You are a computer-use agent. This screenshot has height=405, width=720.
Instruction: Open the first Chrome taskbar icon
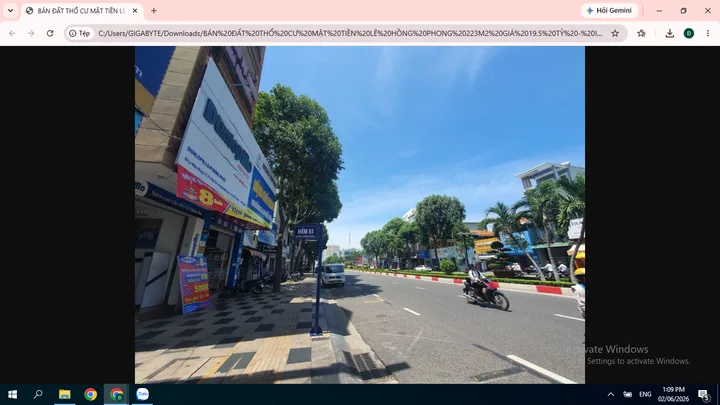(90, 394)
